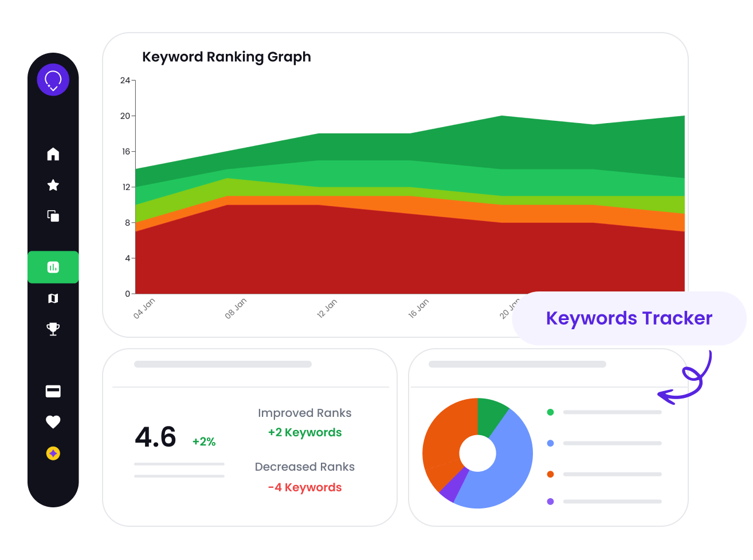Click the 24 y-axis label
753x560 pixels.
pyautogui.click(x=125, y=80)
